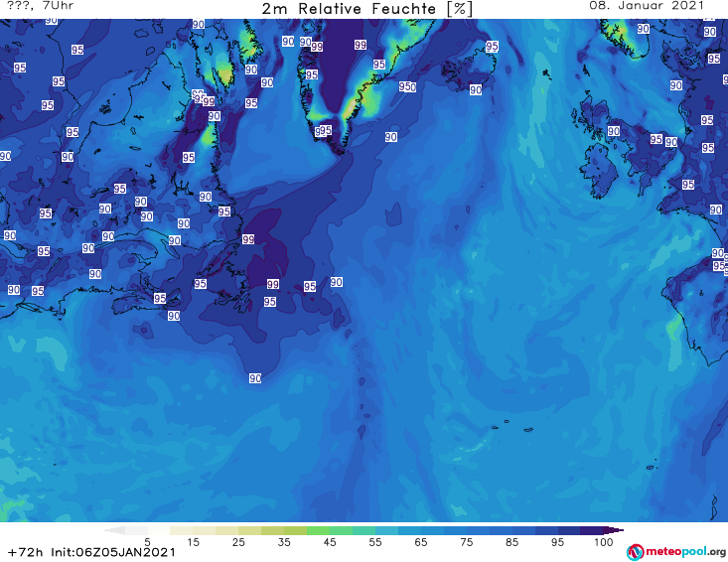This screenshot has height=562, width=728.
Task: Click the legend value 95
Action: 557,542
